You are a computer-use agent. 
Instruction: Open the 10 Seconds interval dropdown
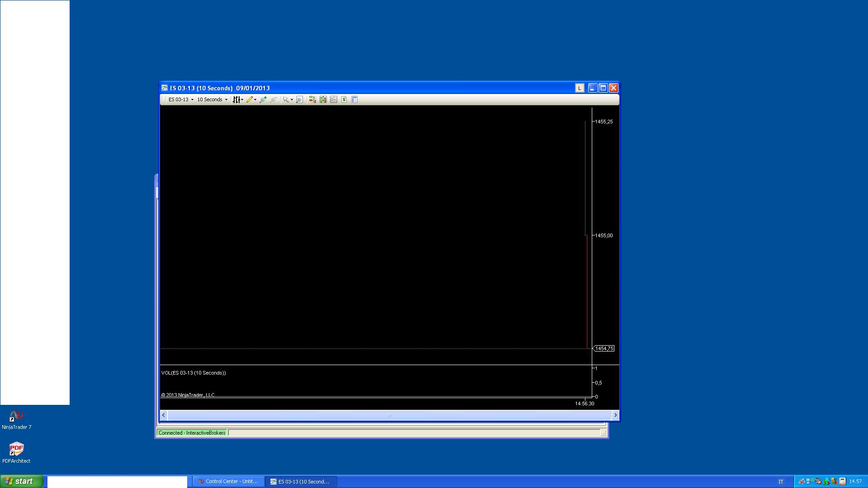click(x=212, y=99)
